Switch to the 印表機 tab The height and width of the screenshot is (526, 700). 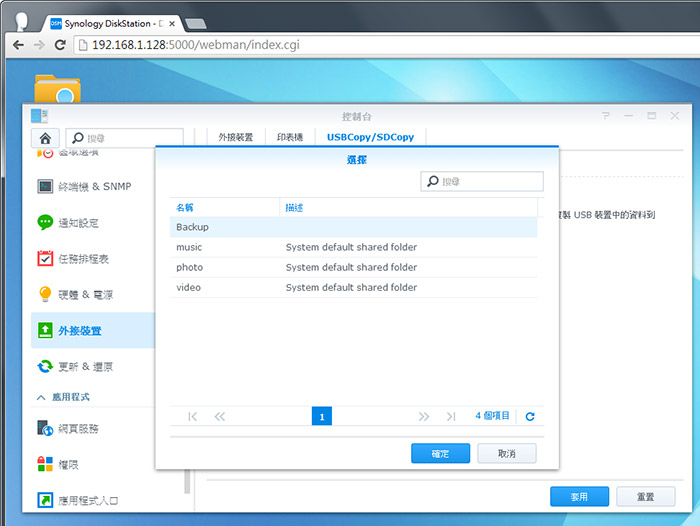coord(290,137)
